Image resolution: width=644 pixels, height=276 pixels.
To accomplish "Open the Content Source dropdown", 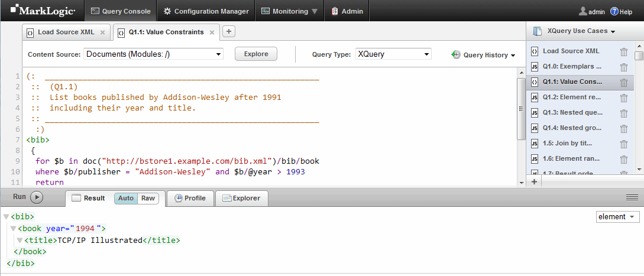I will (x=154, y=54).
